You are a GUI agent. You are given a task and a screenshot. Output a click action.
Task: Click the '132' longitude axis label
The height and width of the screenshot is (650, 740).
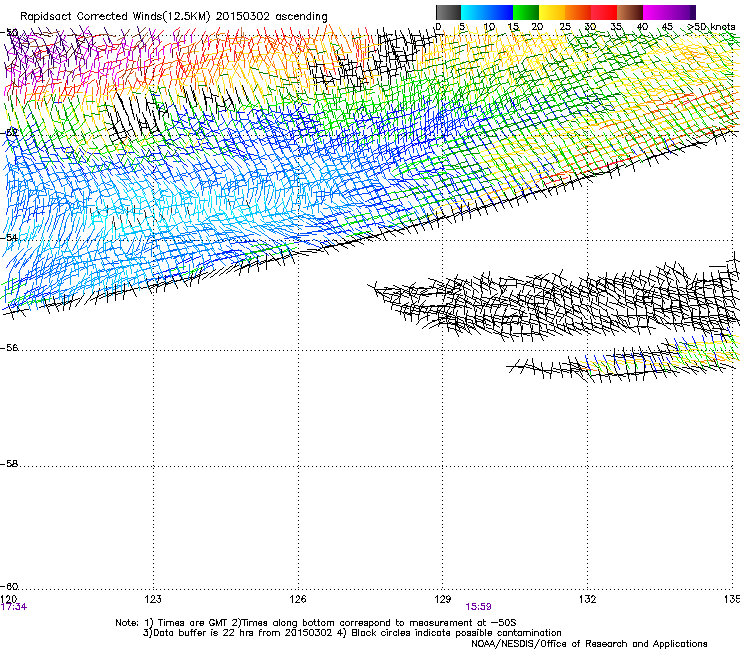pyautogui.click(x=588, y=599)
